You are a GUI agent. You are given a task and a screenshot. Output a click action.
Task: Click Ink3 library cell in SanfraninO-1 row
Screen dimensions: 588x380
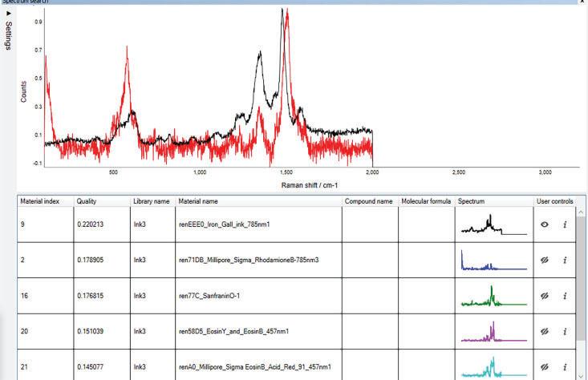(x=152, y=296)
